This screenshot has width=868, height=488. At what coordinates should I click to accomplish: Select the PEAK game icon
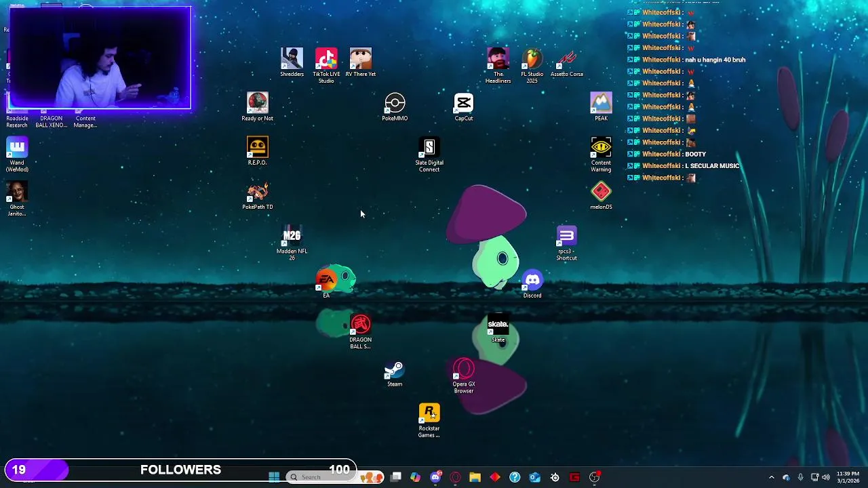pos(601,106)
